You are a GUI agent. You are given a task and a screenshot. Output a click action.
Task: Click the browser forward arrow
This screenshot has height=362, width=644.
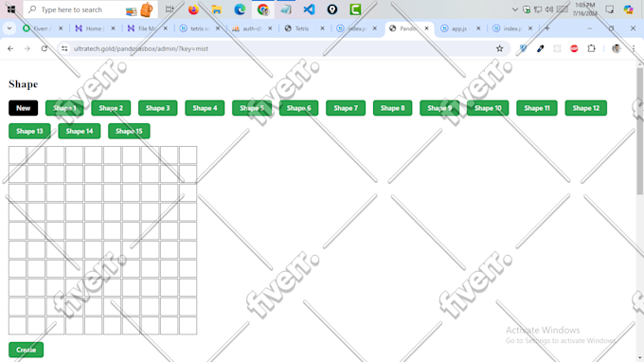pyautogui.click(x=27, y=48)
